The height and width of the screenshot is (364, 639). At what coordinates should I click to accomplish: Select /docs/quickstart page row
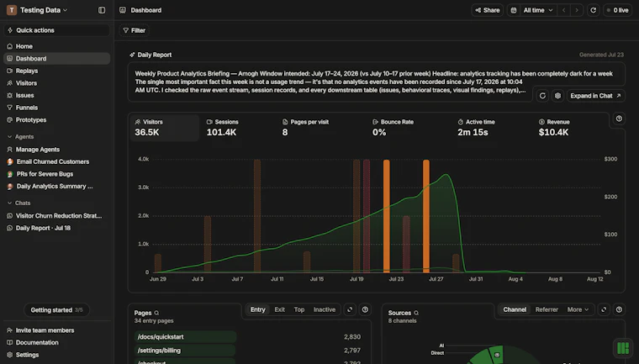[249, 337]
